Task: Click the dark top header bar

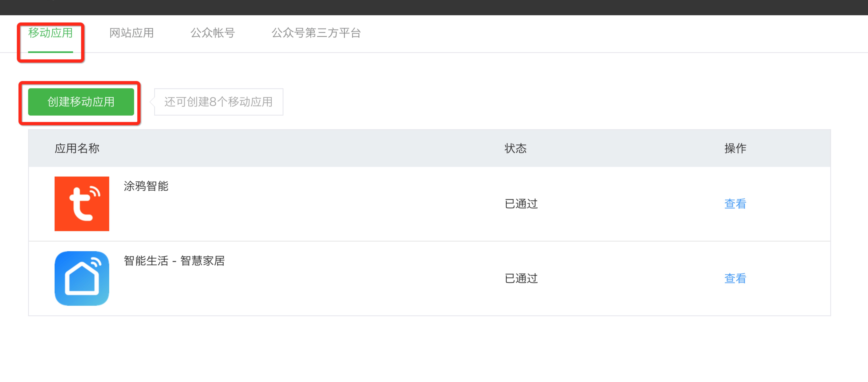Action: [x=434, y=7]
